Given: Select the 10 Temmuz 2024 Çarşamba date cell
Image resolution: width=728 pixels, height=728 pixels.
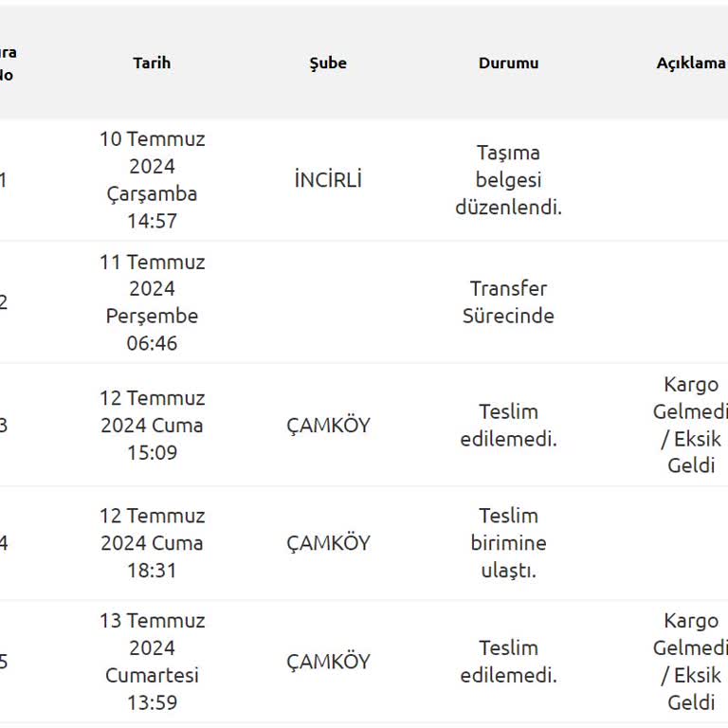Looking at the screenshot, I should coord(152,180).
